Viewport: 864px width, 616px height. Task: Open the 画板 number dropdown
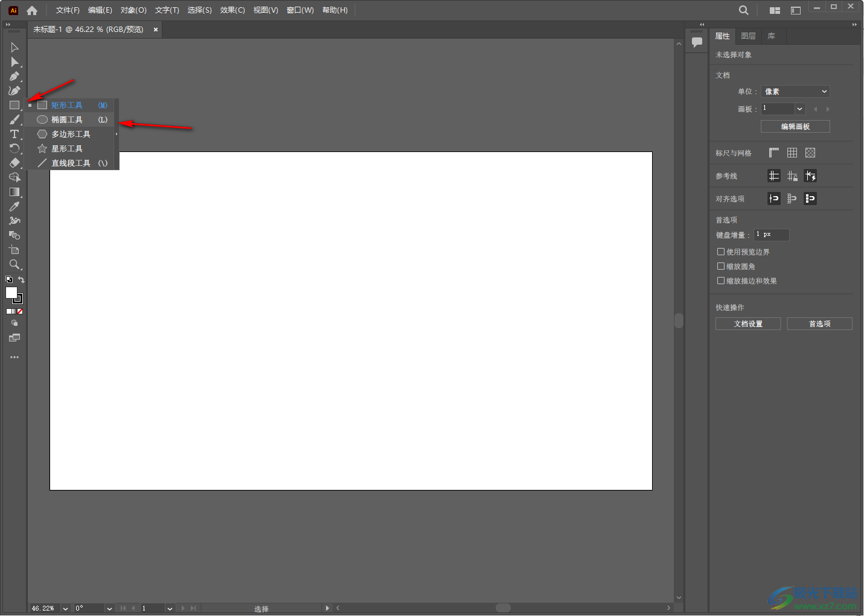(800, 109)
